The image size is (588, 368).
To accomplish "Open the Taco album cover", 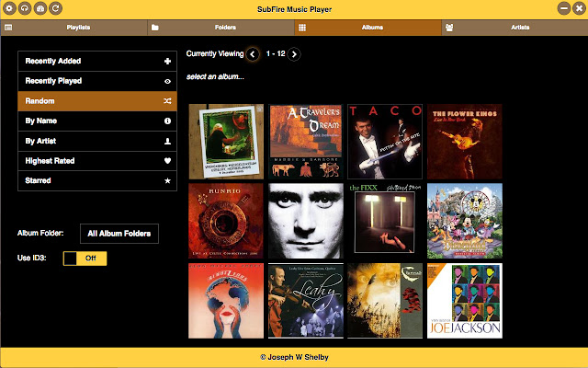I will [x=385, y=142].
